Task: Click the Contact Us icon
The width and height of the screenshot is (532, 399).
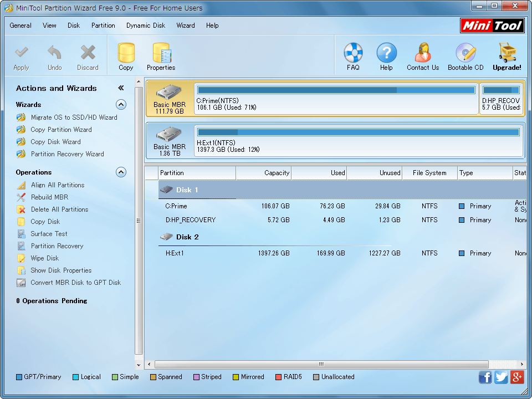Action: (x=423, y=53)
